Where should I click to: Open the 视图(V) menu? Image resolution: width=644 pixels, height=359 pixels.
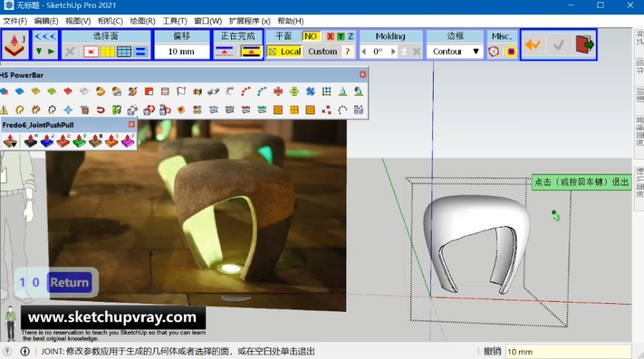coord(78,21)
